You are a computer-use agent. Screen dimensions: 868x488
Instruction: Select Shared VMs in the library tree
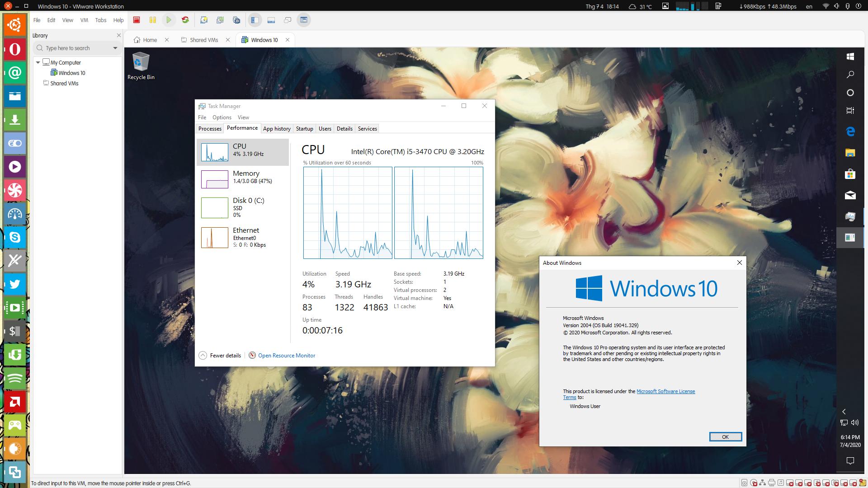point(61,83)
